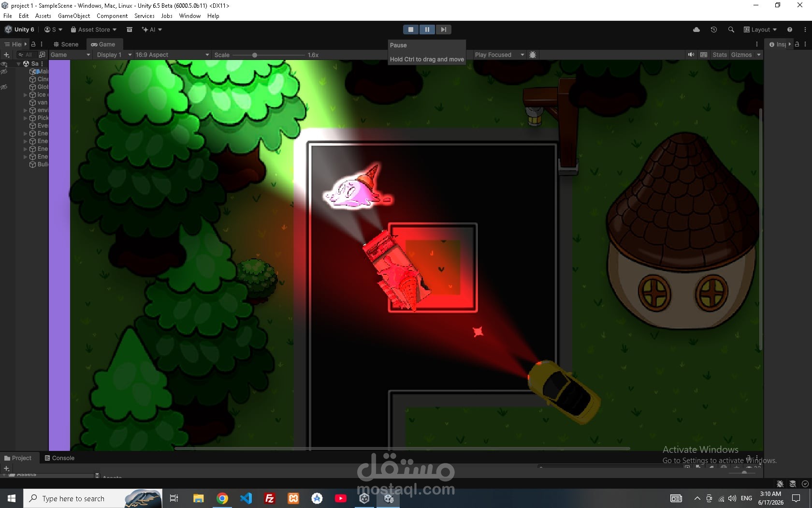The width and height of the screenshot is (812, 508).
Task: Open the Game view panel three-dot menu
Action: pyautogui.click(x=757, y=44)
